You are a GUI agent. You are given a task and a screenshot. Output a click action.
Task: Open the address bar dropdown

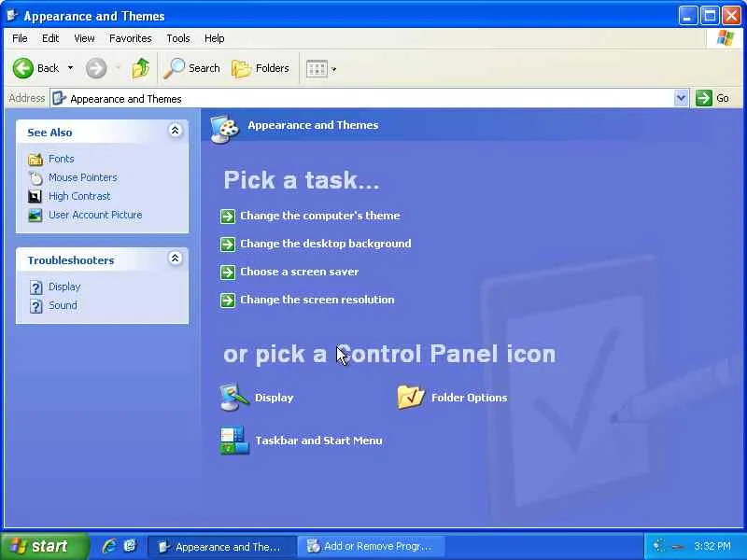point(682,98)
